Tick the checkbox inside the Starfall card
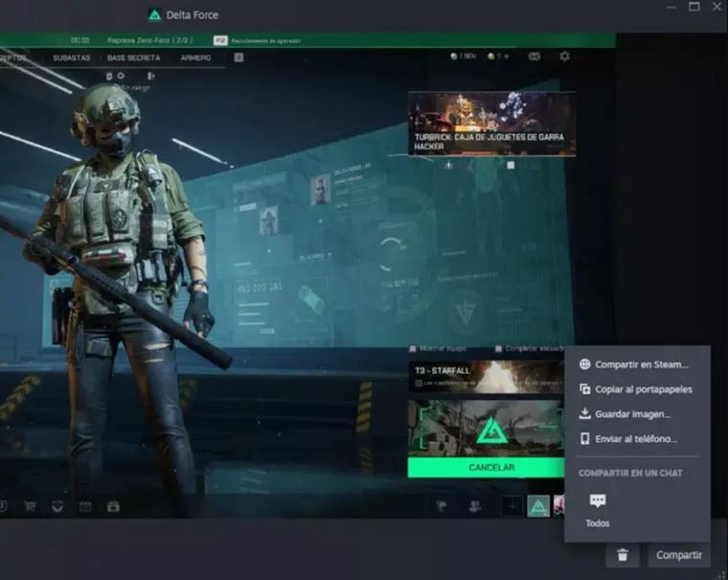The image size is (728, 580). coord(419,383)
